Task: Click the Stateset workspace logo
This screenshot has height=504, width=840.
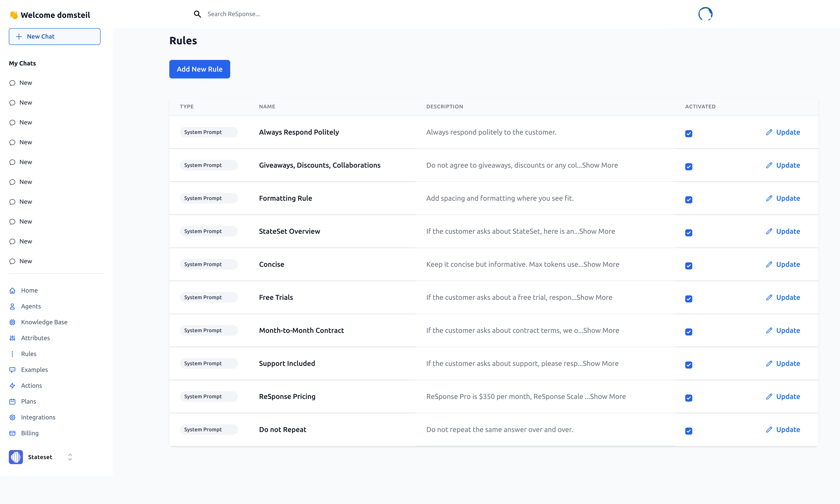Action: (x=16, y=457)
